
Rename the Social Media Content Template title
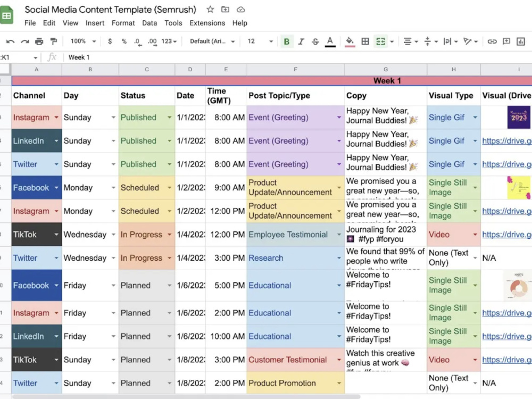click(x=111, y=10)
